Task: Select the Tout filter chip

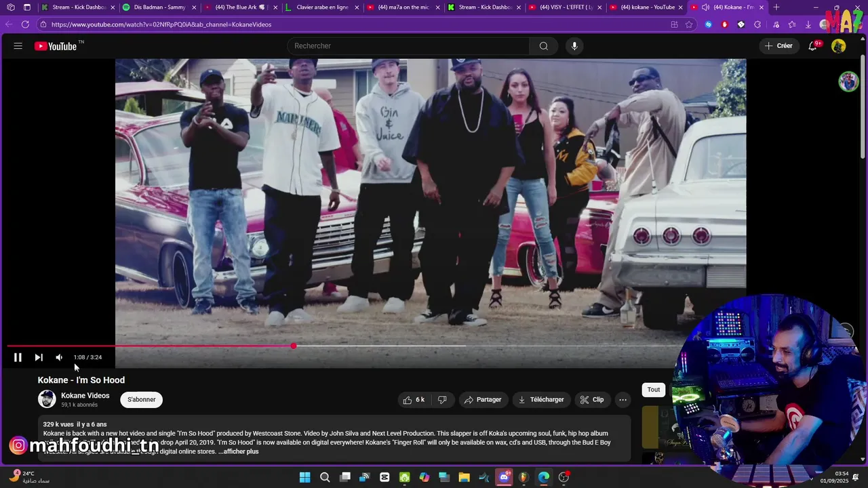Action: tap(654, 390)
